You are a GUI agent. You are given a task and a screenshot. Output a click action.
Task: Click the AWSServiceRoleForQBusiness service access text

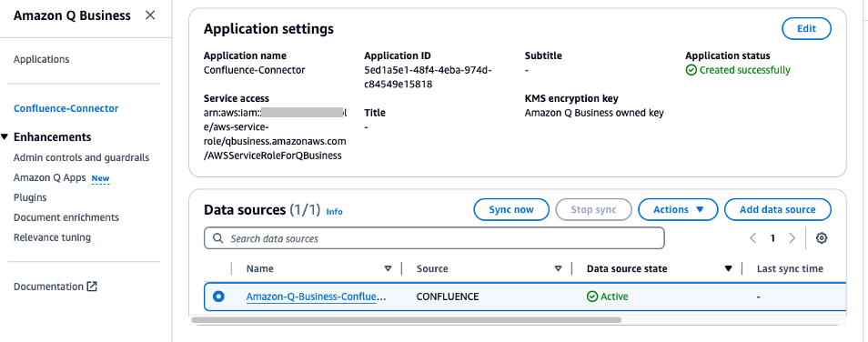[x=272, y=156]
